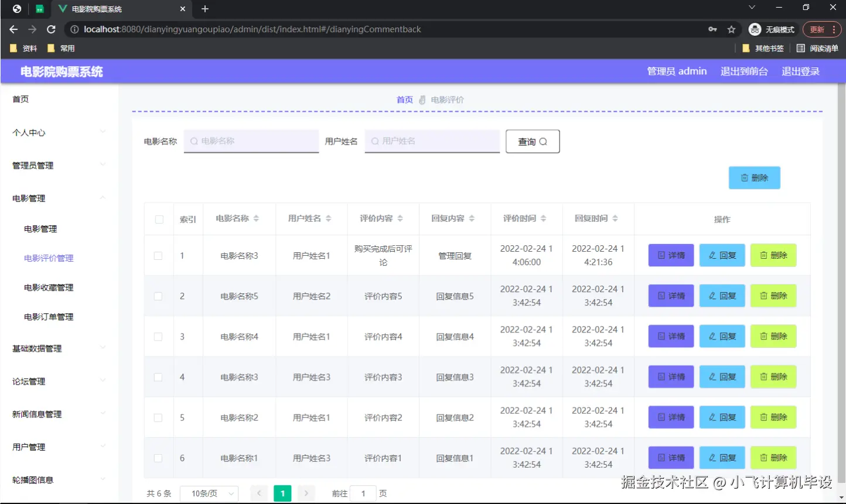Sort table by 回复内容 column arrows
The width and height of the screenshot is (846, 504).
click(x=472, y=218)
